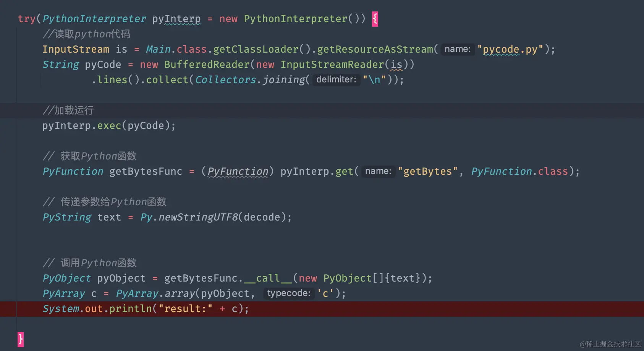Click the "pycode.py" string literal
Viewport: 644px width, 351px height.
(510, 49)
